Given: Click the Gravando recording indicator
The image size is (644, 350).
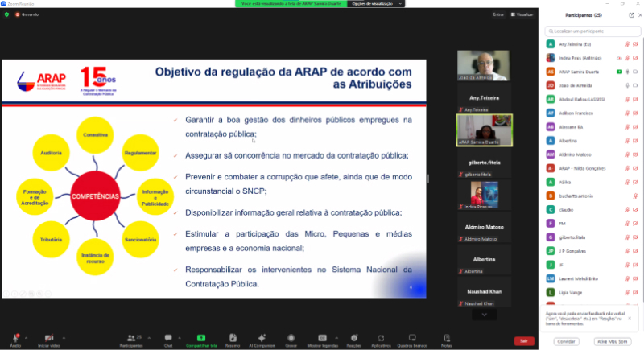Looking at the screenshot, I should tap(27, 14).
